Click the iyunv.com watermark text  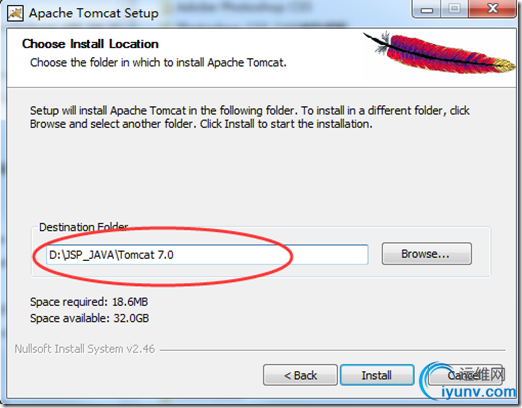[479, 392]
